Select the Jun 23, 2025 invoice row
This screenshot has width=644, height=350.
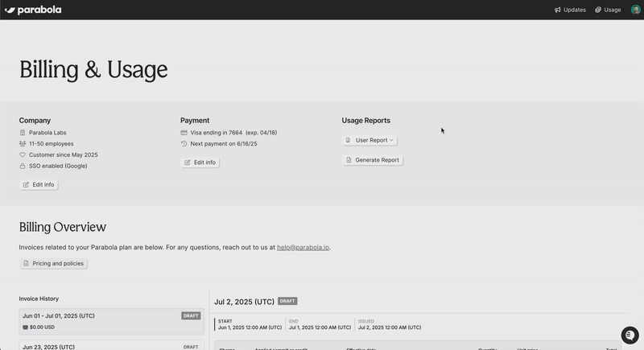coord(111,346)
